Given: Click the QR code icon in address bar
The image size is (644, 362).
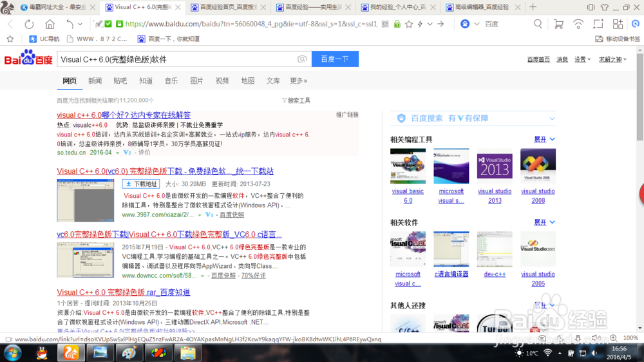Looking at the screenshot, I should click(x=385, y=24).
